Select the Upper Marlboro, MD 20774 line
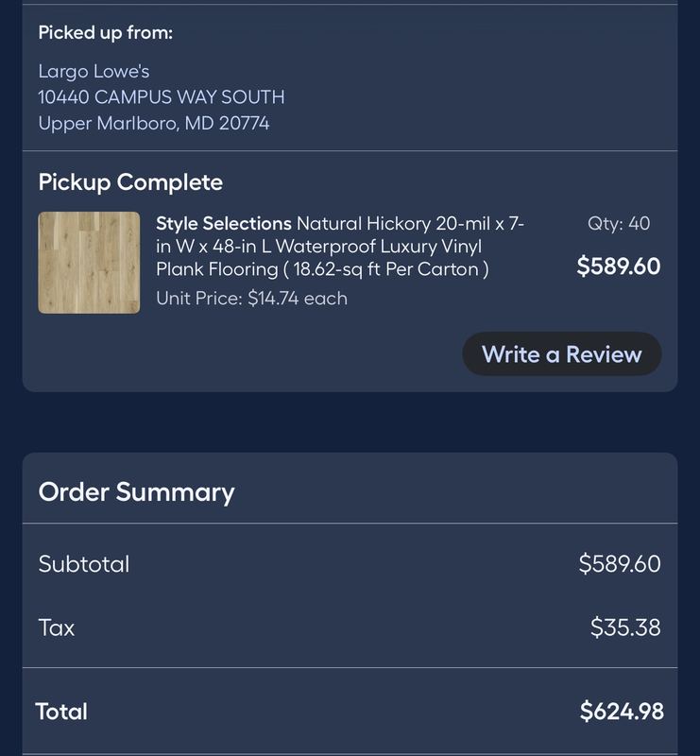The height and width of the screenshot is (756, 700). pos(154,124)
